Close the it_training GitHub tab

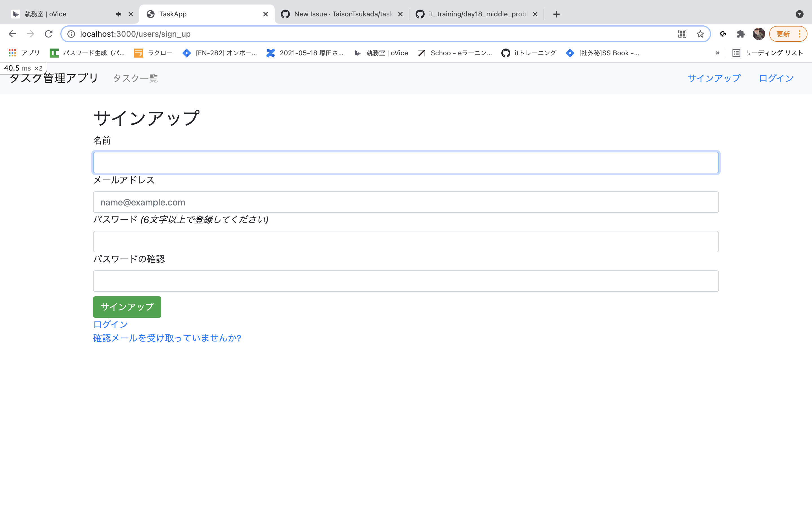click(x=535, y=14)
